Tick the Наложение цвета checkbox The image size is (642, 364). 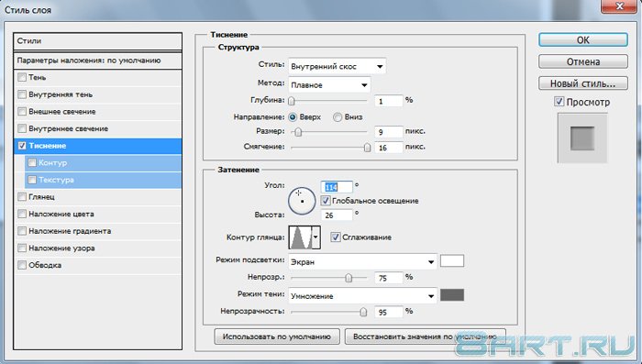(22, 214)
